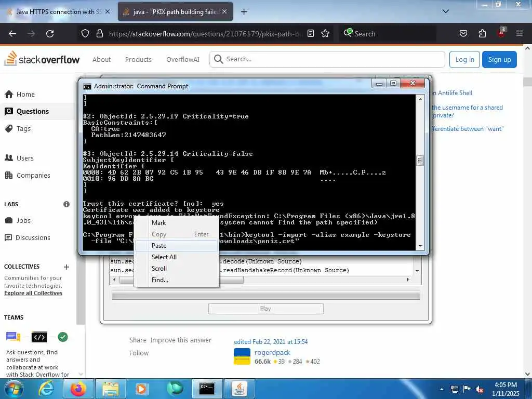Click code block scroll left arrow

coord(114,280)
